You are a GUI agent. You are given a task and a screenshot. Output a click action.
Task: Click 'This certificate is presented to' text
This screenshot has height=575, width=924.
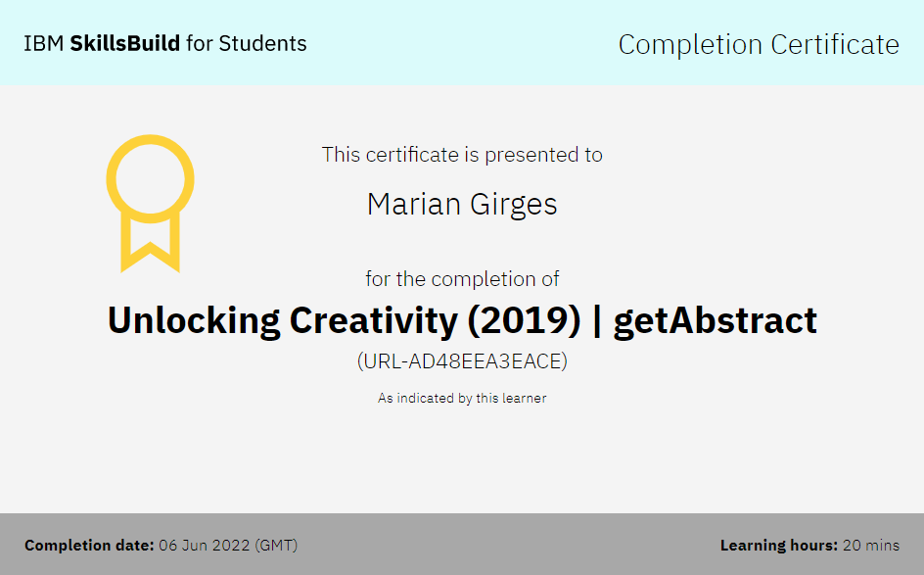[x=462, y=155]
